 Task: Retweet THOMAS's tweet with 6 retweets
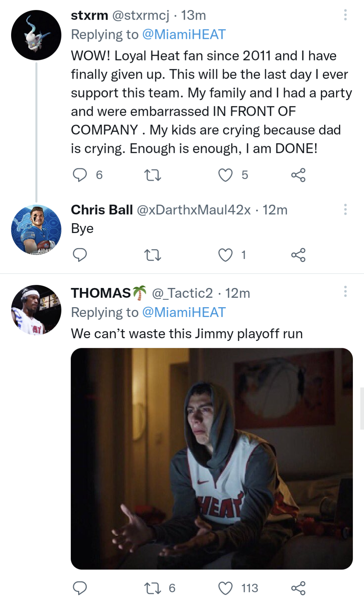152,588
